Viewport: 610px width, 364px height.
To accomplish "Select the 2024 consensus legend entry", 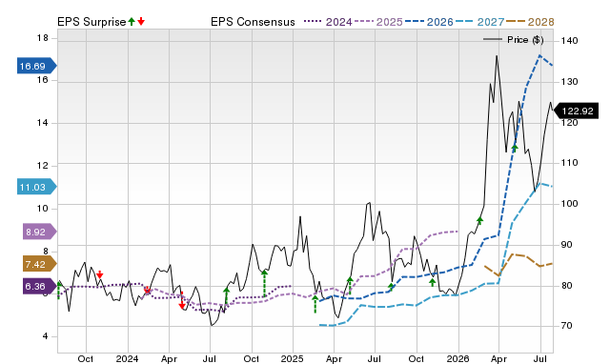I will [328, 22].
